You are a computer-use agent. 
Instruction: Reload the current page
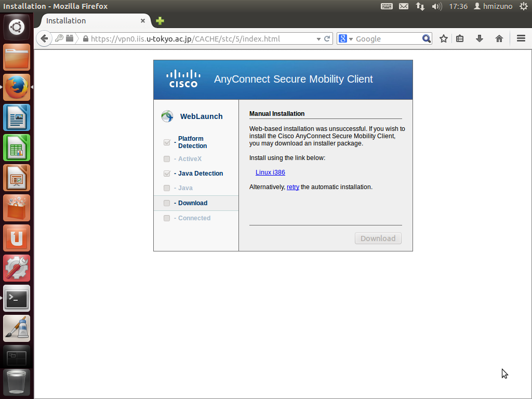click(327, 38)
